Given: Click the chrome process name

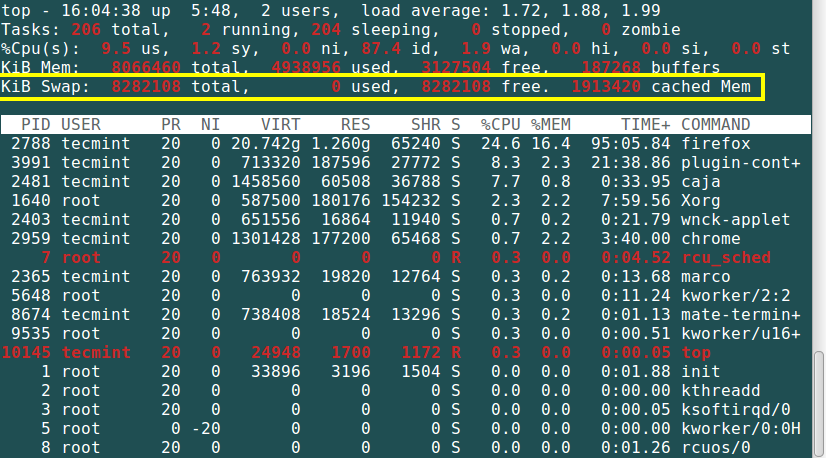Looking at the screenshot, I should [x=710, y=238].
